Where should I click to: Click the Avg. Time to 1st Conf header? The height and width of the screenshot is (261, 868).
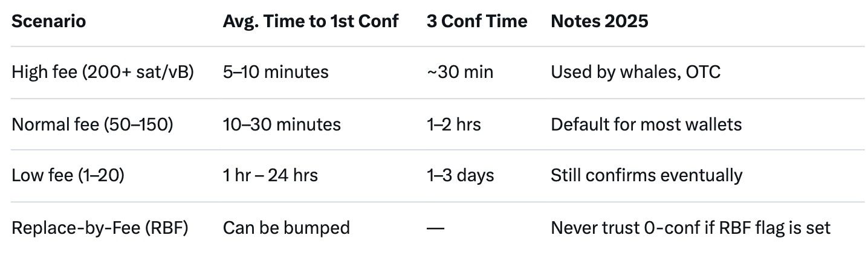pos(311,21)
